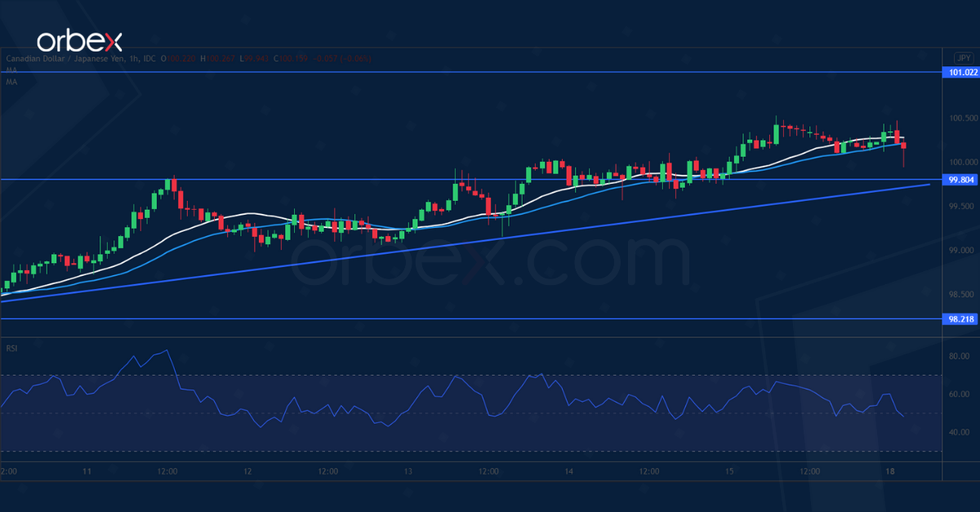The width and height of the screenshot is (980, 512).
Task: Toggle the first MA indicator label
Action: pyautogui.click(x=11, y=69)
